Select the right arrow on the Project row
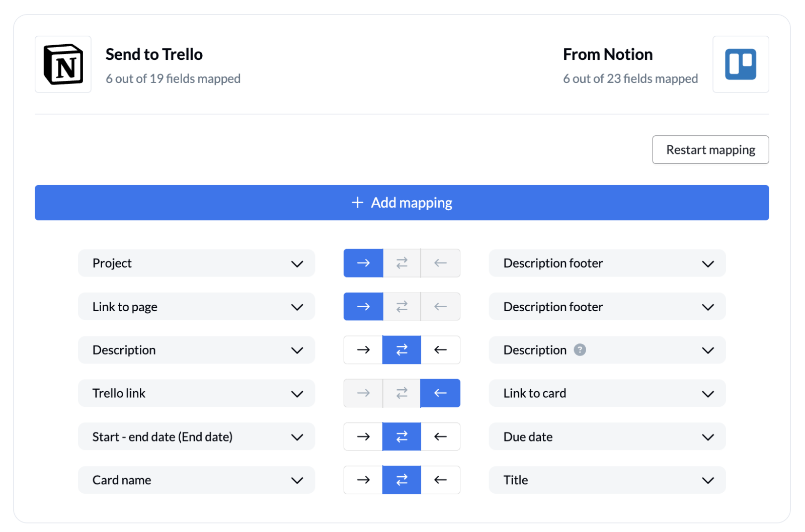Image resolution: width=805 pixels, height=532 pixels. (363, 263)
